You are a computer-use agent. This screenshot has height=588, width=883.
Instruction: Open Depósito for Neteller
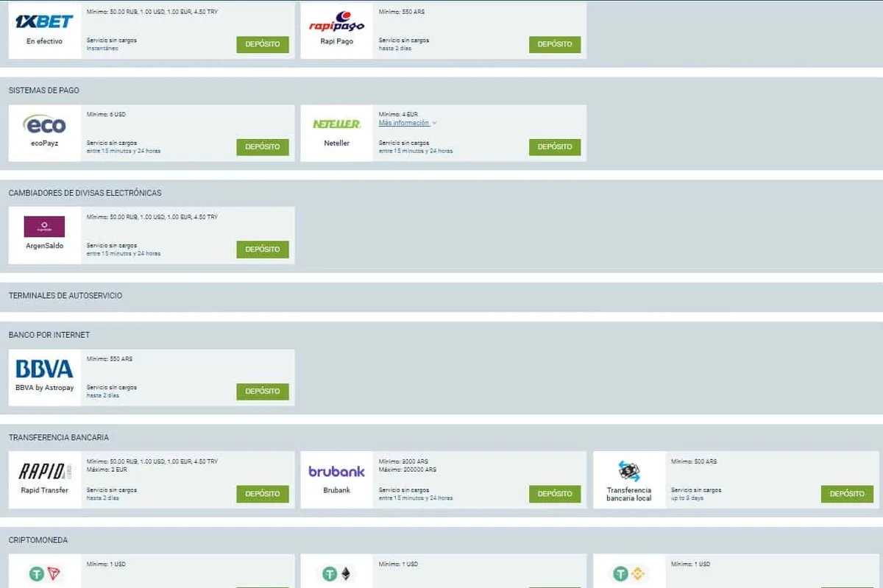point(555,146)
